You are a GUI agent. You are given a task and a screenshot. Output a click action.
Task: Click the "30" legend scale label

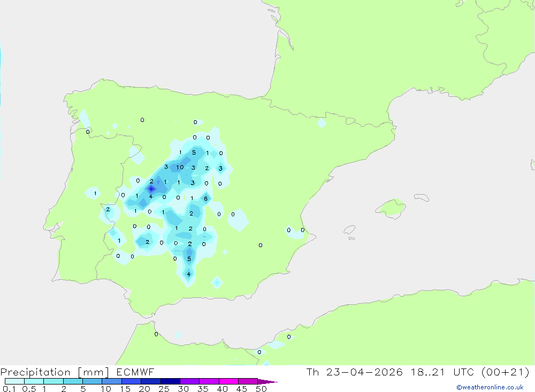click(x=183, y=389)
